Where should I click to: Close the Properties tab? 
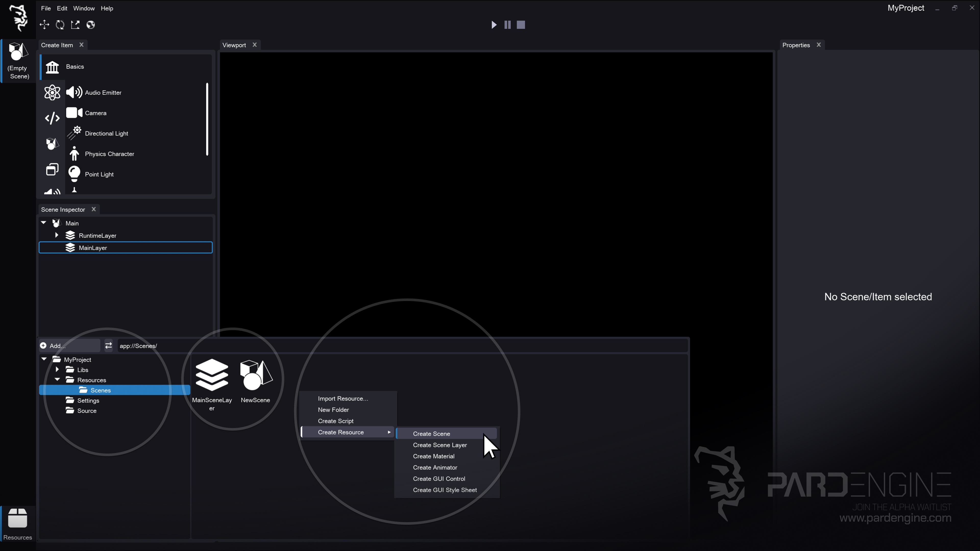(x=819, y=44)
